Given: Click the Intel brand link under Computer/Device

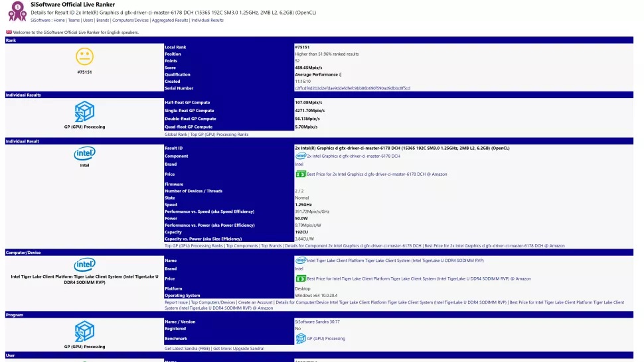Looking at the screenshot, I should point(299,269).
